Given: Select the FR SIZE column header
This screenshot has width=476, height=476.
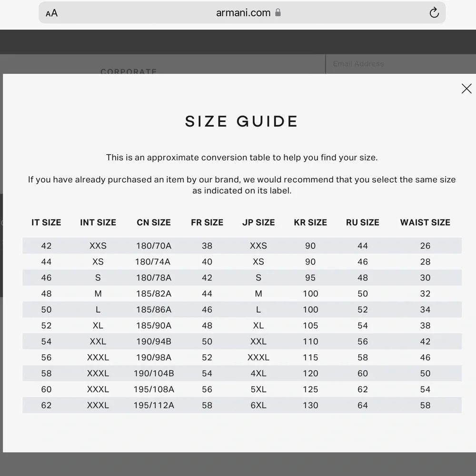Looking at the screenshot, I should coord(207,222).
